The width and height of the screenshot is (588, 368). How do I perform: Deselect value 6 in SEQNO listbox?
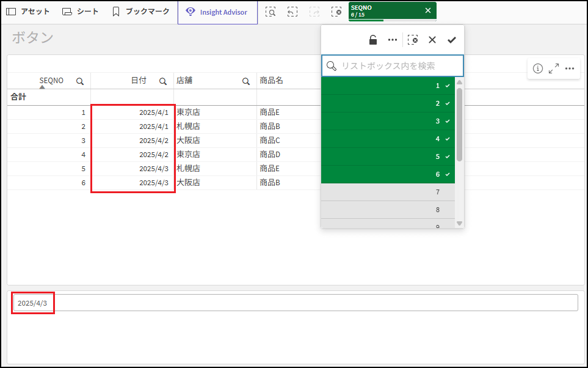point(388,174)
